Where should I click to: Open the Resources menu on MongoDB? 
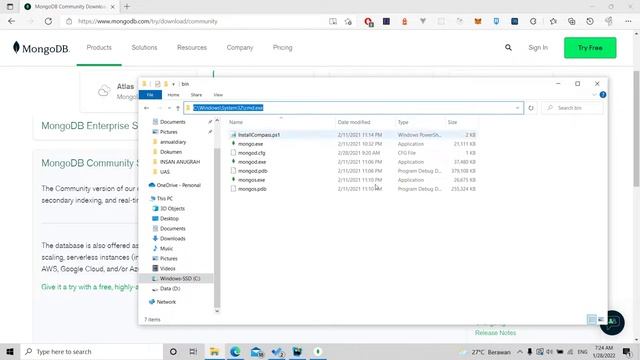pos(192,47)
